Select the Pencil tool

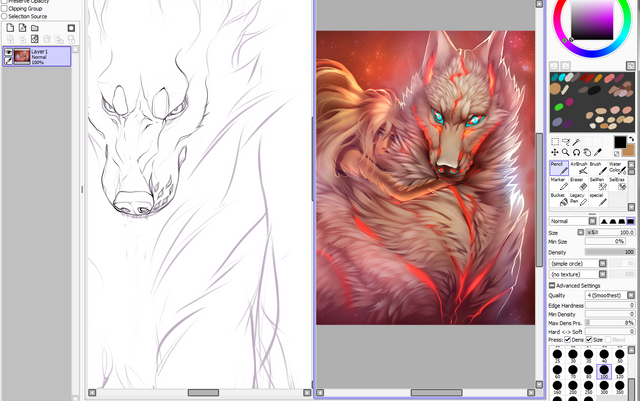click(x=559, y=168)
